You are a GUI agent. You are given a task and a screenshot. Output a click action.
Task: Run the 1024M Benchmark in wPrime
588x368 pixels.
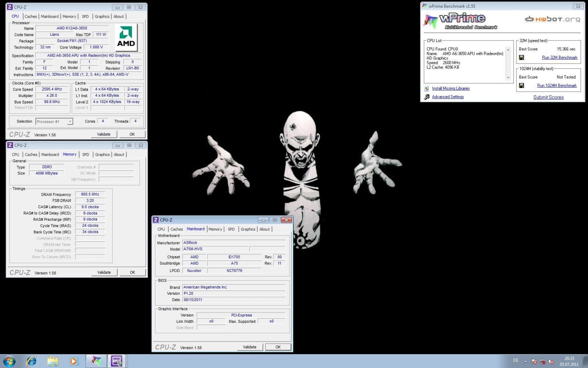click(557, 85)
